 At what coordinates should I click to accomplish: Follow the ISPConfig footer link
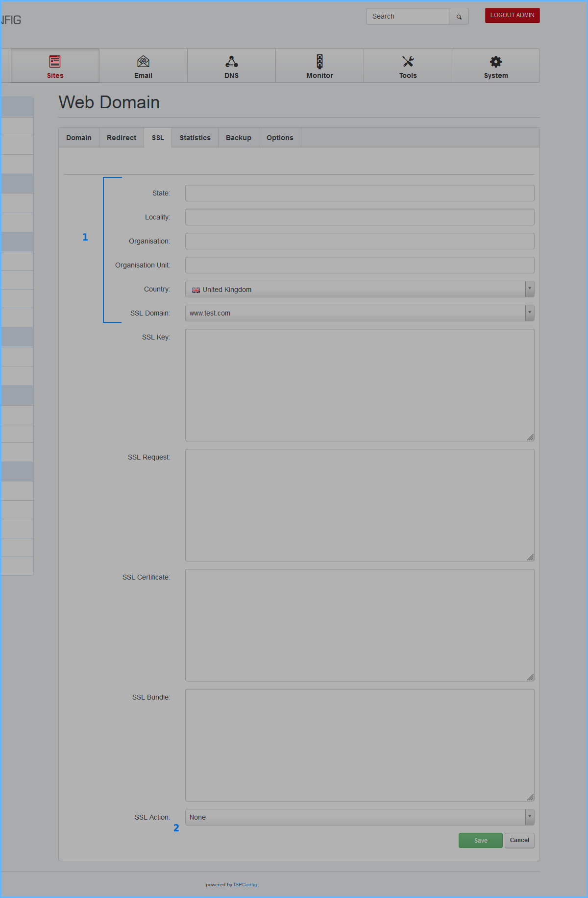point(245,885)
